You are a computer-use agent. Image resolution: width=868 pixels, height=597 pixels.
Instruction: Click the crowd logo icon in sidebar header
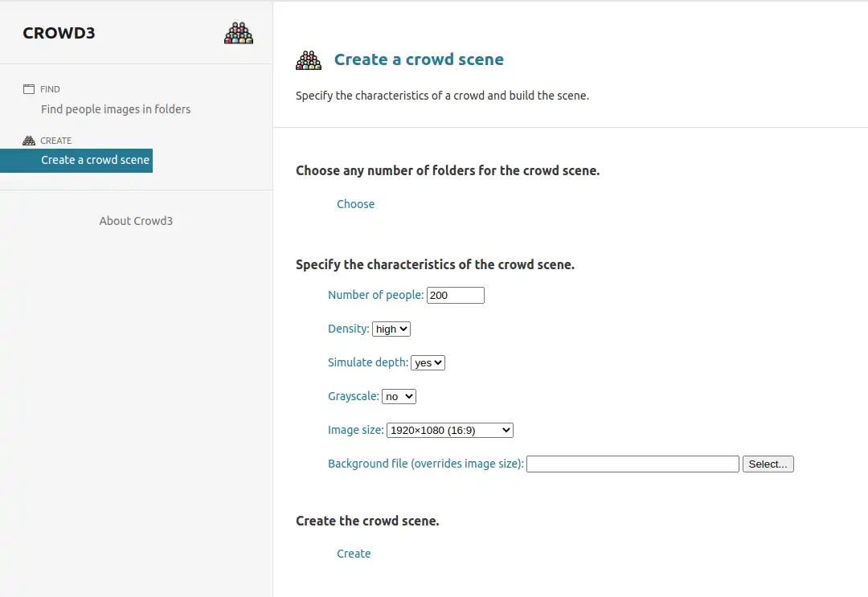239,33
